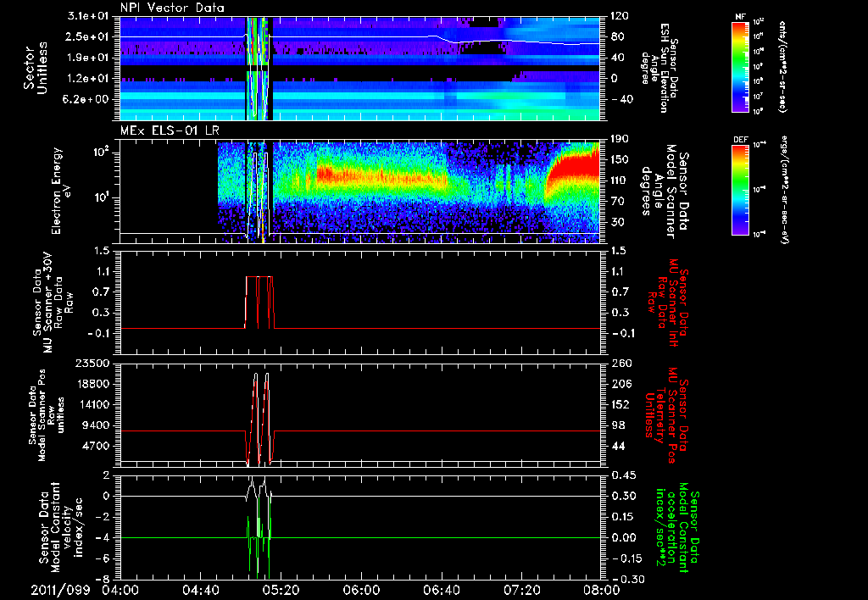Click the DEF color bar legend
This screenshot has width=868, height=600.
pos(740,190)
